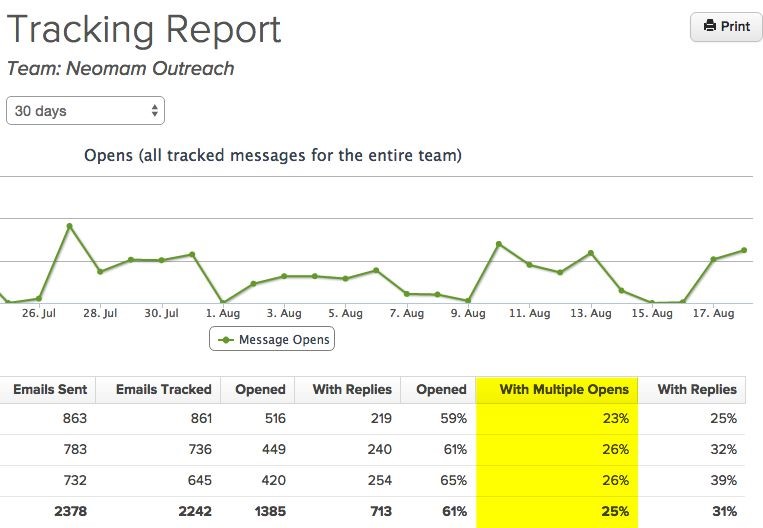Click the highest chart peak near 27 Jul
The image size is (763, 528).
70,226
